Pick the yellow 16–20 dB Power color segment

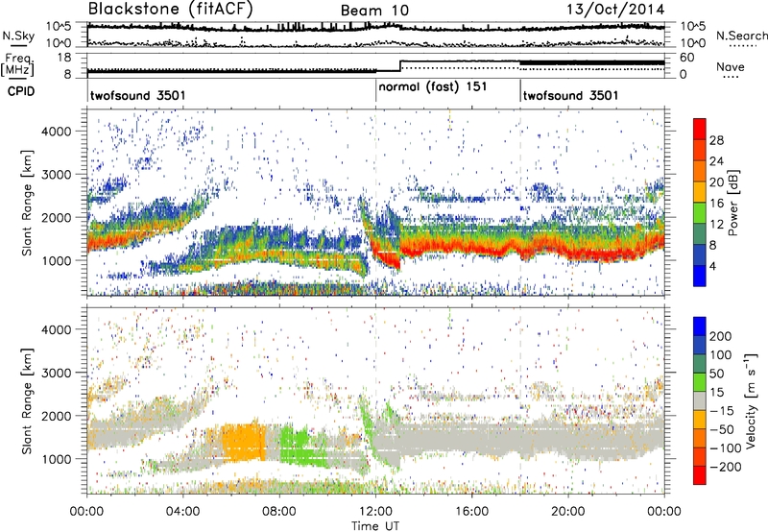tap(700, 191)
